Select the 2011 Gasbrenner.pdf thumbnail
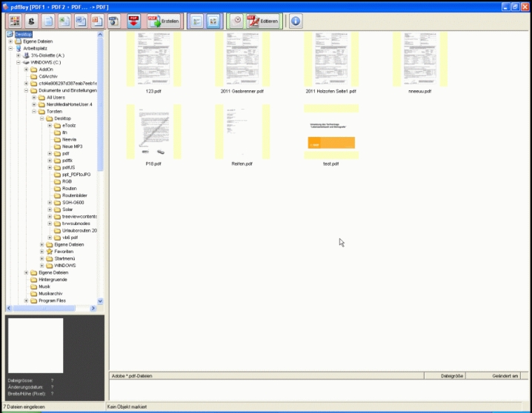Screen dimensions: 532x413 point(242,61)
